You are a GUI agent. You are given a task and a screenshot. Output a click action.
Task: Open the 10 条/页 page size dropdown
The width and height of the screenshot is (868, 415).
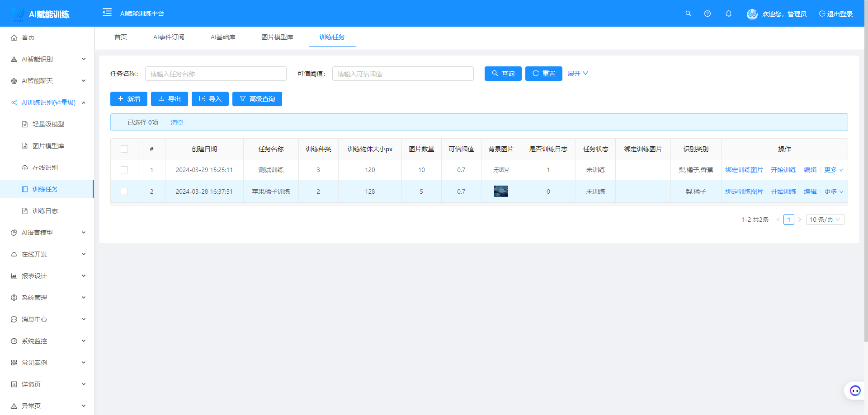(x=825, y=219)
